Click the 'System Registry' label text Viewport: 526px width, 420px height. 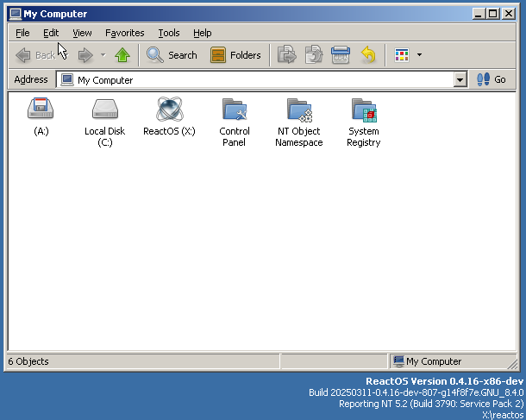coord(364,136)
